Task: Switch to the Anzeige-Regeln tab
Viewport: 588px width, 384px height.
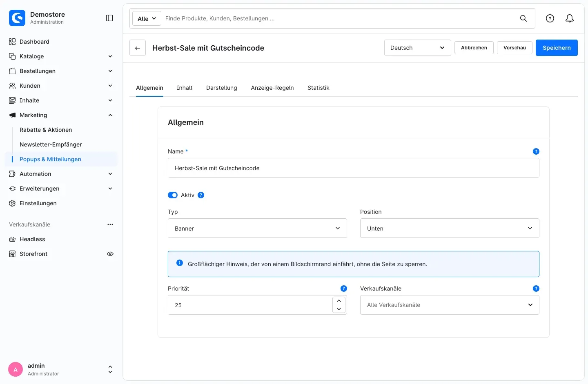Action: point(272,88)
